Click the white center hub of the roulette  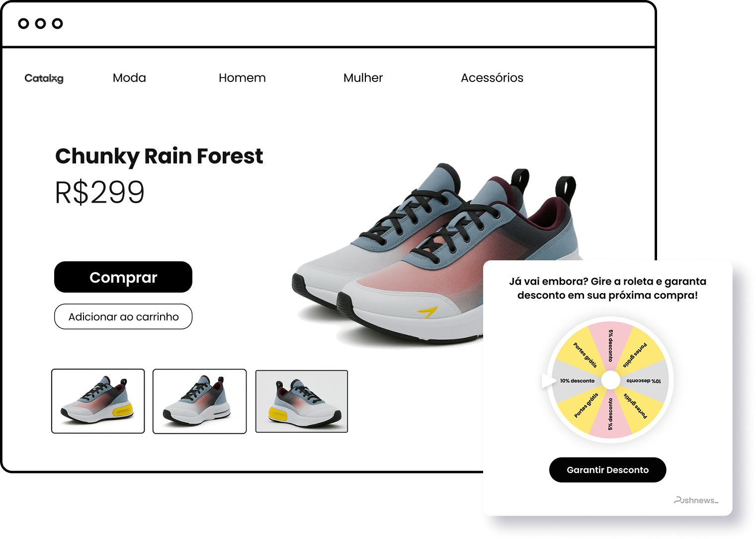click(x=610, y=381)
